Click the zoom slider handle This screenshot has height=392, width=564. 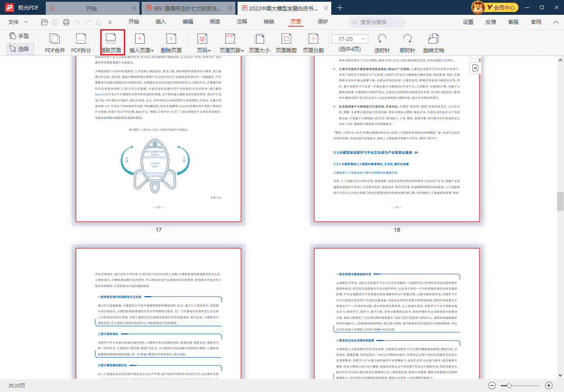[x=509, y=385]
